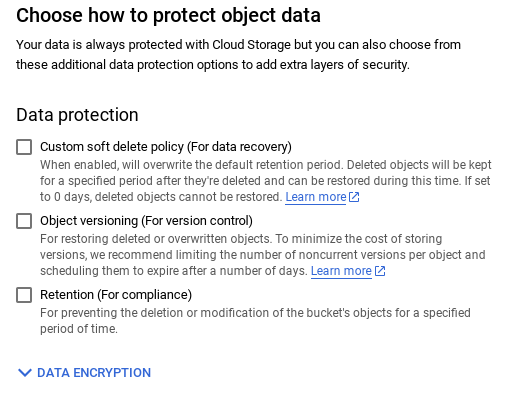Open external link icon after soft delete Learn more
The height and width of the screenshot is (394, 510).
click(354, 197)
